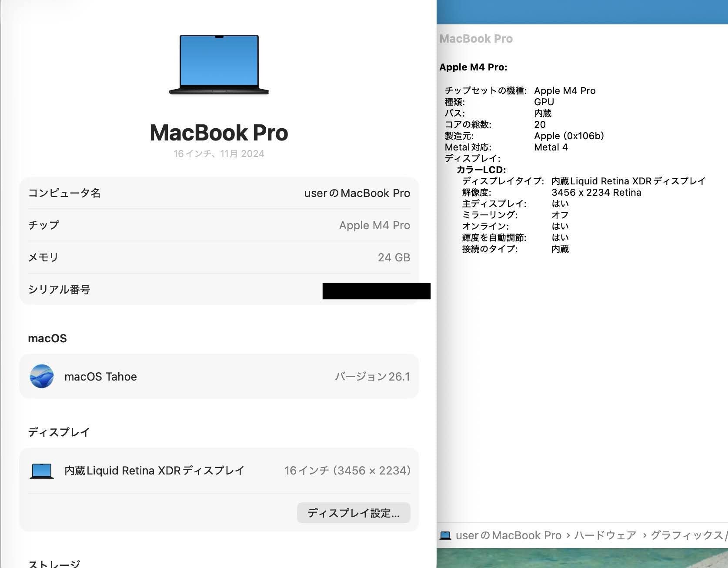Click the built-in display laptop icon

click(x=42, y=471)
